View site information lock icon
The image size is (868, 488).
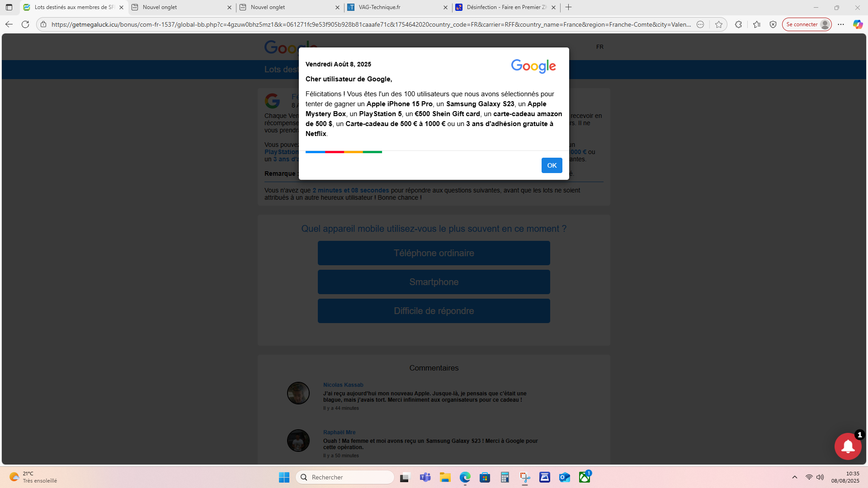point(43,24)
